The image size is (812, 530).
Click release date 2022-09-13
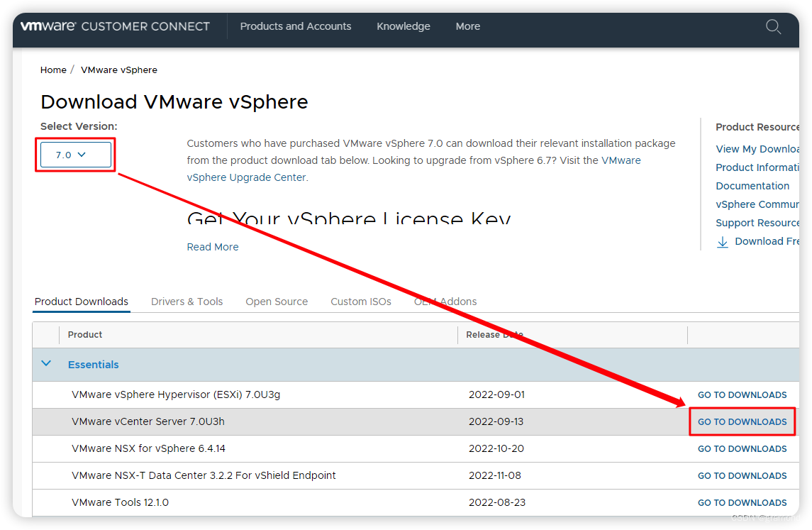496,421
